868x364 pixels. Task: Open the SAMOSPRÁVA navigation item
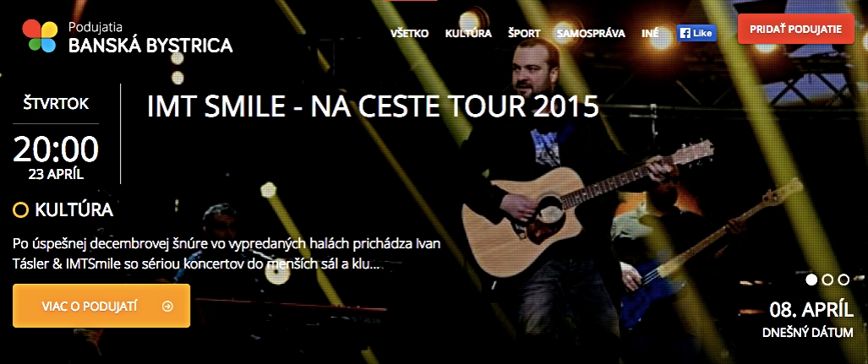[591, 33]
